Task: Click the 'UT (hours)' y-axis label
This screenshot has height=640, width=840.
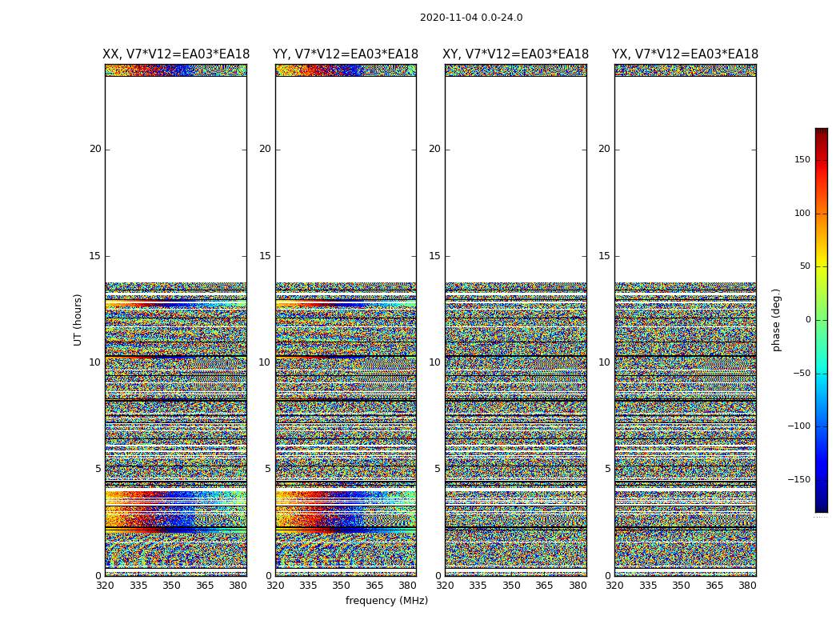Action: click(78, 320)
